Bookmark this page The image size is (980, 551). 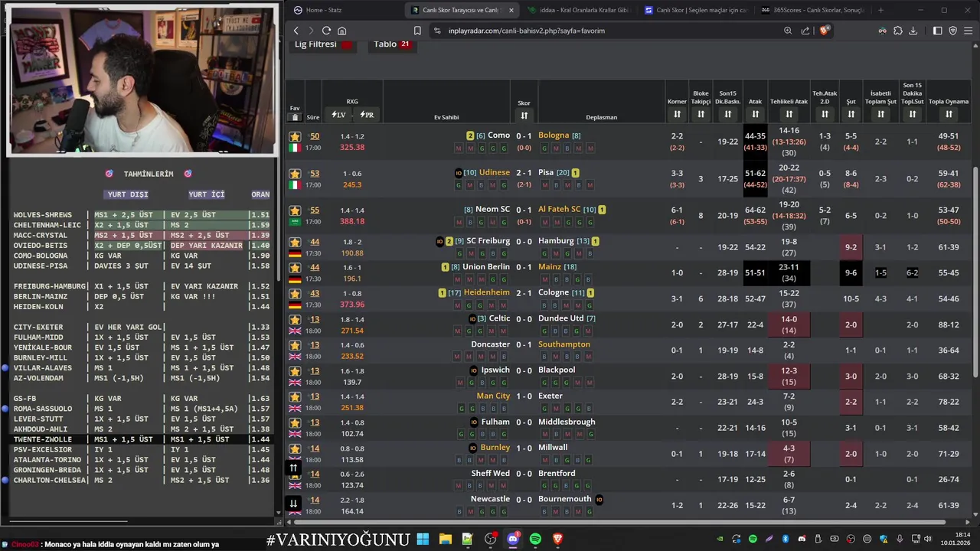pyautogui.click(x=417, y=31)
